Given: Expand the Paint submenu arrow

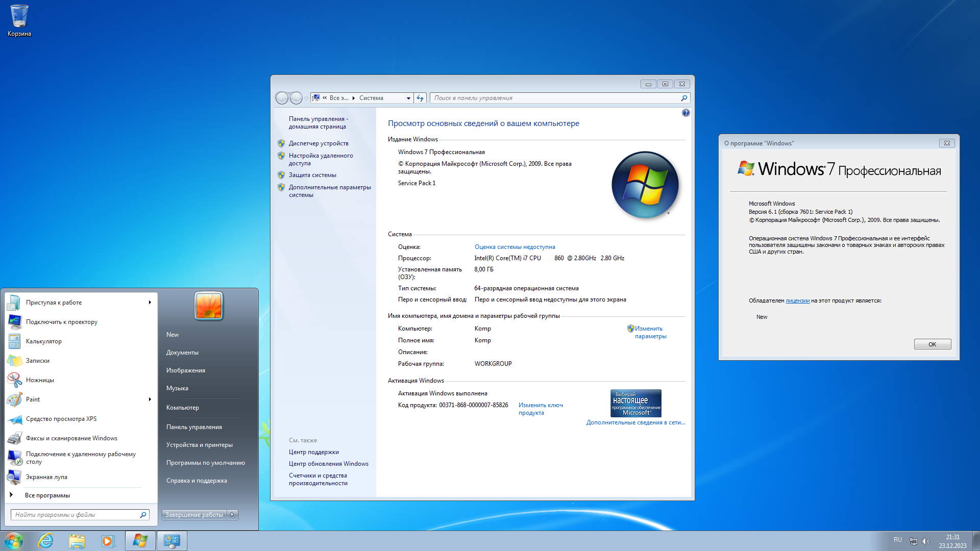Looking at the screenshot, I should [150, 399].
